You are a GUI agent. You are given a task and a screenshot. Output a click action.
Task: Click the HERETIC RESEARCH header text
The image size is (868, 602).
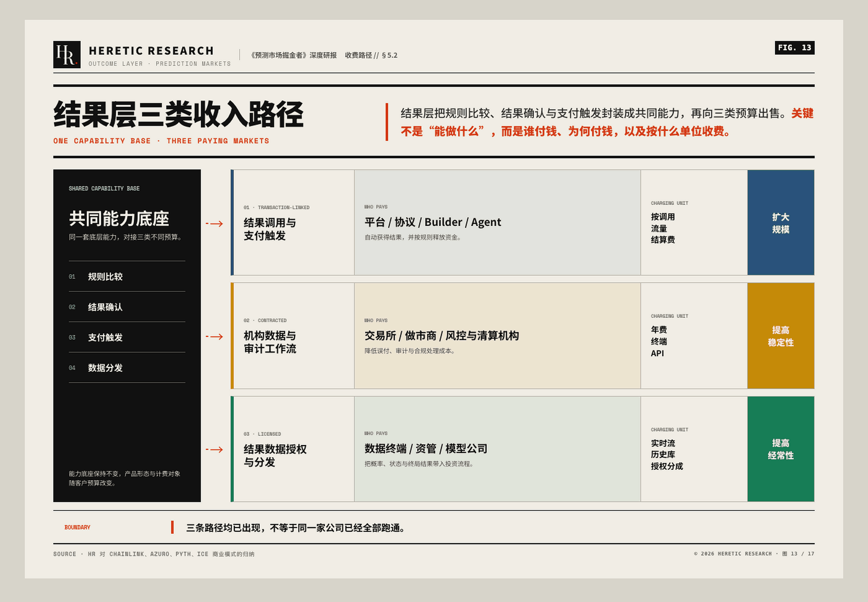[x=151, y=51]
